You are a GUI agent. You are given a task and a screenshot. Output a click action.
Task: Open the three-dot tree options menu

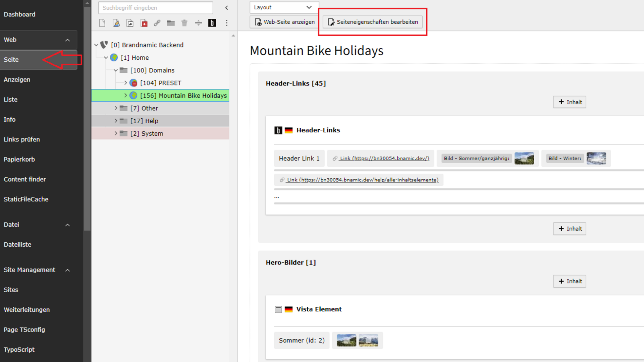(227, 23)
